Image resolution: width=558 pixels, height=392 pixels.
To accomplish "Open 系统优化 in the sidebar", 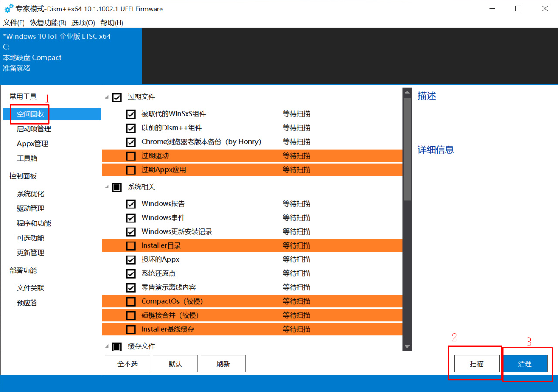I will pyautogui.click(x=31, y=194).
